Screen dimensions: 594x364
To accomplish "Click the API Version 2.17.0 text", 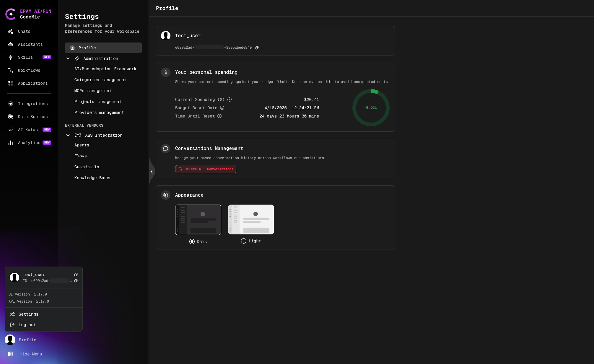I will click(x=29, y=301).
